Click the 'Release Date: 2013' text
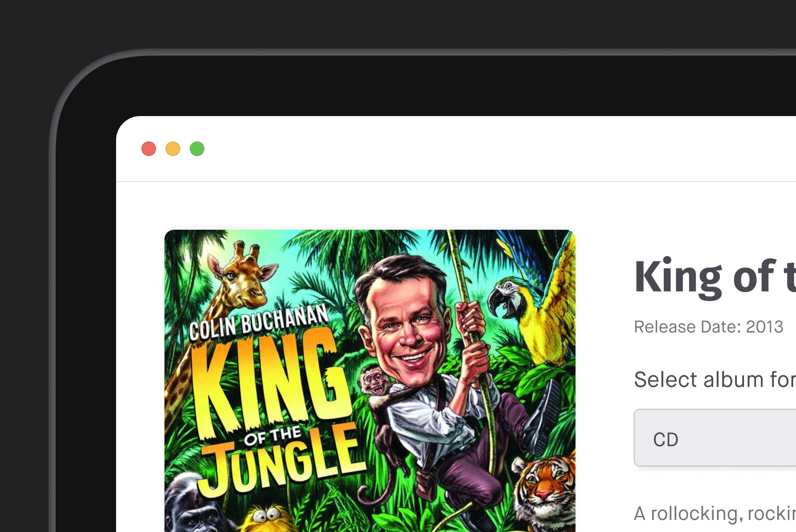Image resolution: width=796 pixels, height=532 pixels. [x=709, y=327]
